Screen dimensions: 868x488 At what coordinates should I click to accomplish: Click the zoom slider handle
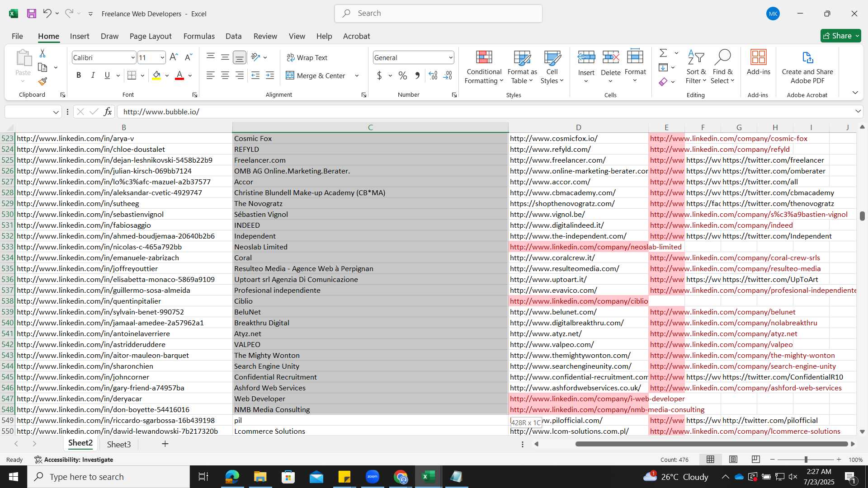(x=806, y=460)
